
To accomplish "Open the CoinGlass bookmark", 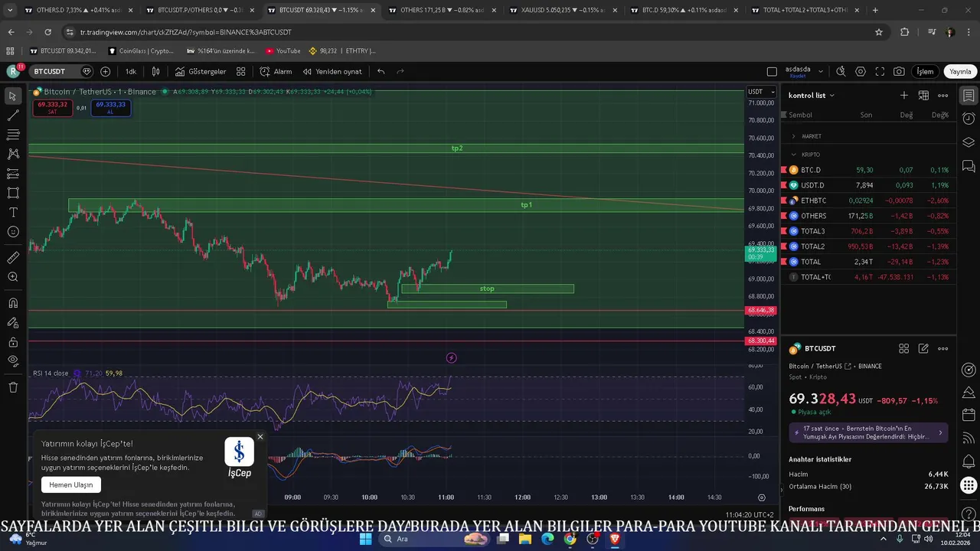I will click(142, 51).
